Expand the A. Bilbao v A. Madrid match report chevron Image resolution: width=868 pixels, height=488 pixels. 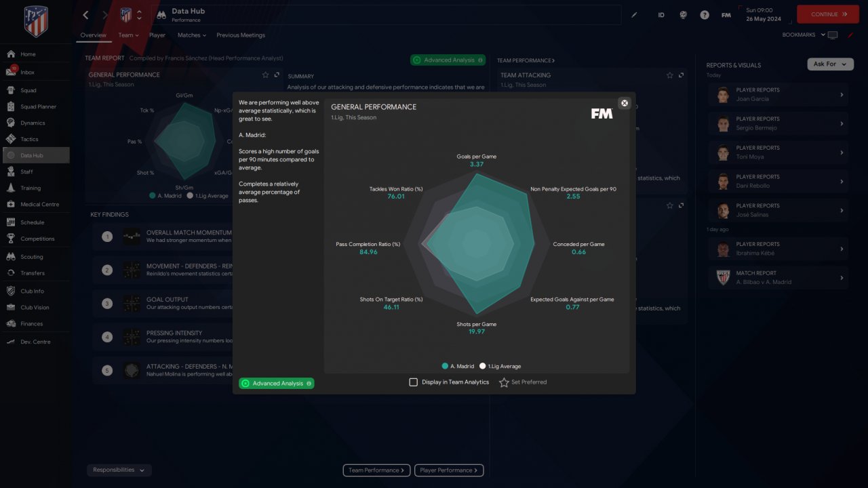[842, 278]
